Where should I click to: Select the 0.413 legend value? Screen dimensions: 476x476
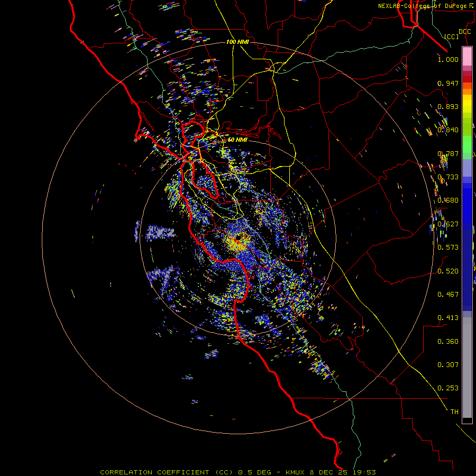point(448,318)
